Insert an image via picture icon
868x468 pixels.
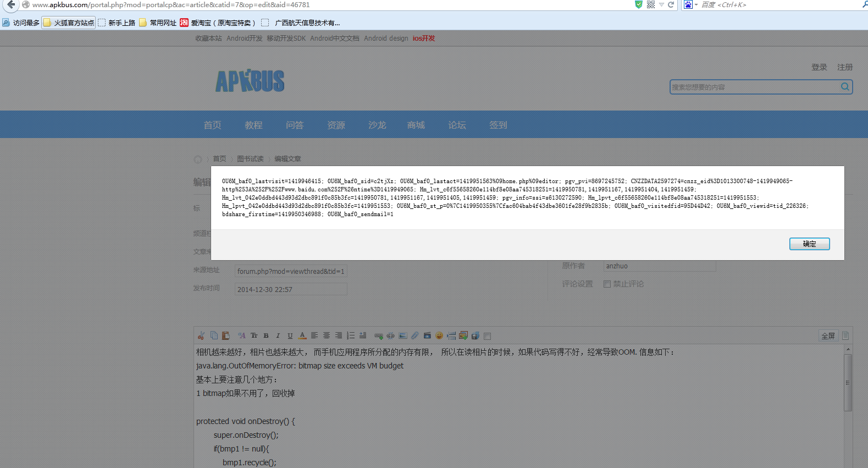coord(403,335)
